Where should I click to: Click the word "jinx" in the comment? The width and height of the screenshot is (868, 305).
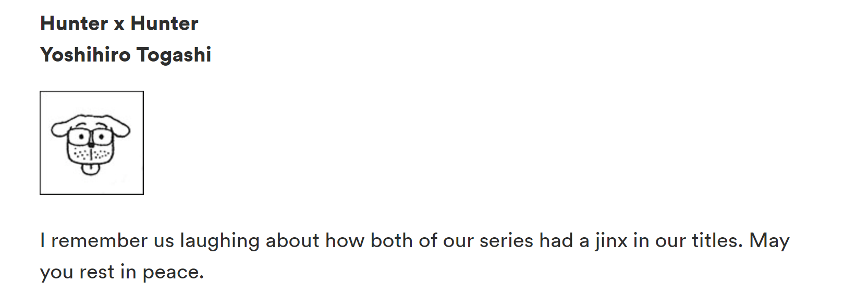click(611, 241)
